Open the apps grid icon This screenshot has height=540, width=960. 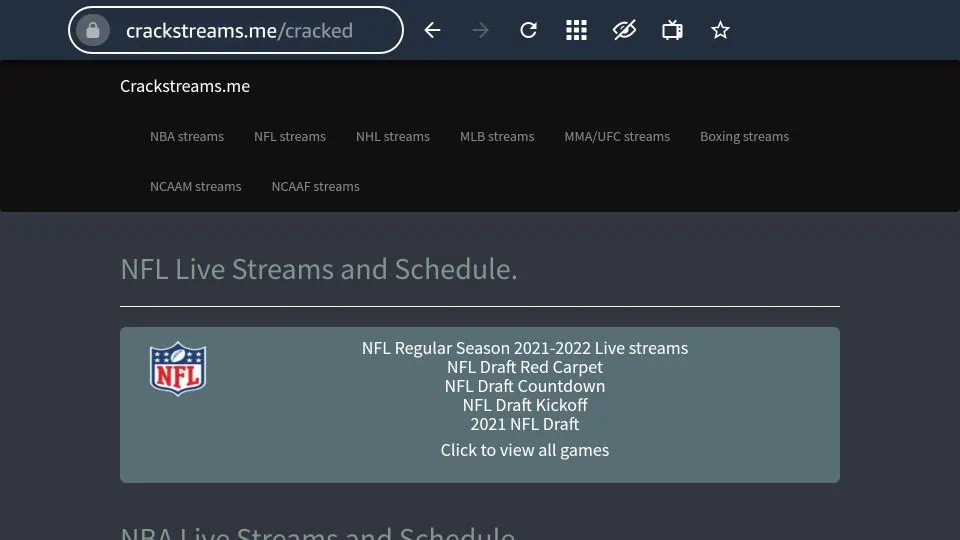pyautogui.click(x=576, y=30)
